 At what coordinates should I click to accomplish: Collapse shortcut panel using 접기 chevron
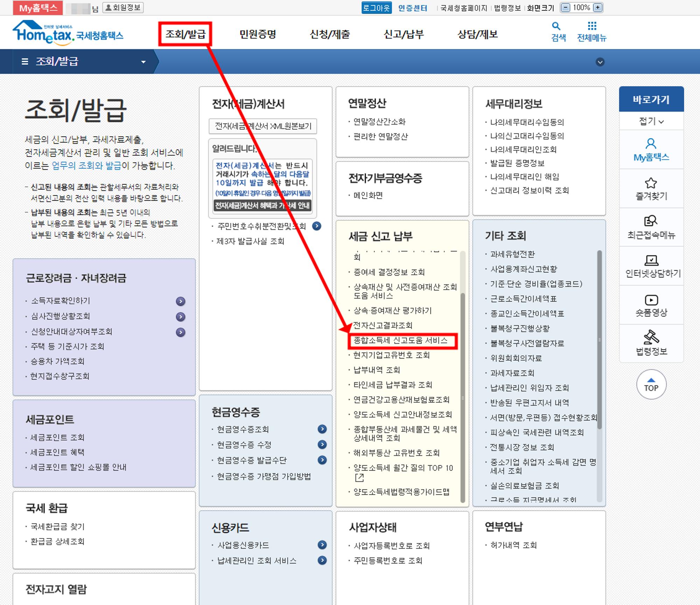pos(661,122)
